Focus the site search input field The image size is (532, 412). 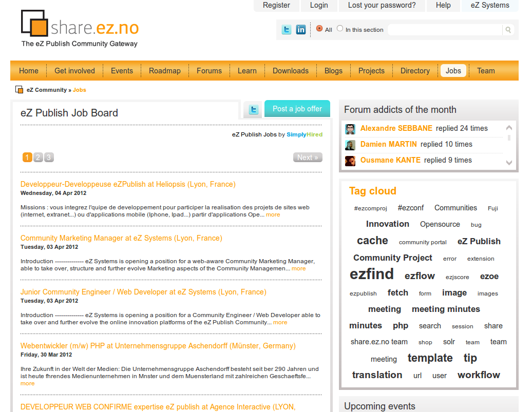pyautogui.click(x=445, y=30)
